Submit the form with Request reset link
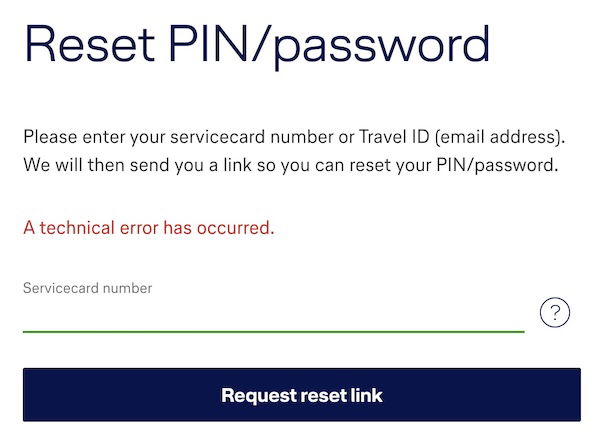Viewport: 600px width, 437px height. tap(301, 395)
